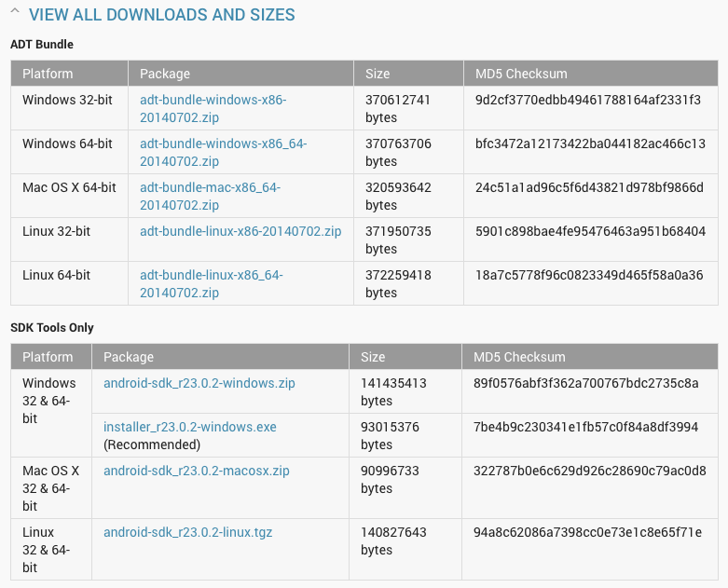Open the adt-bundle-linux-x86_64 zip link
The image size is (728, 588).
click(212, 283)
